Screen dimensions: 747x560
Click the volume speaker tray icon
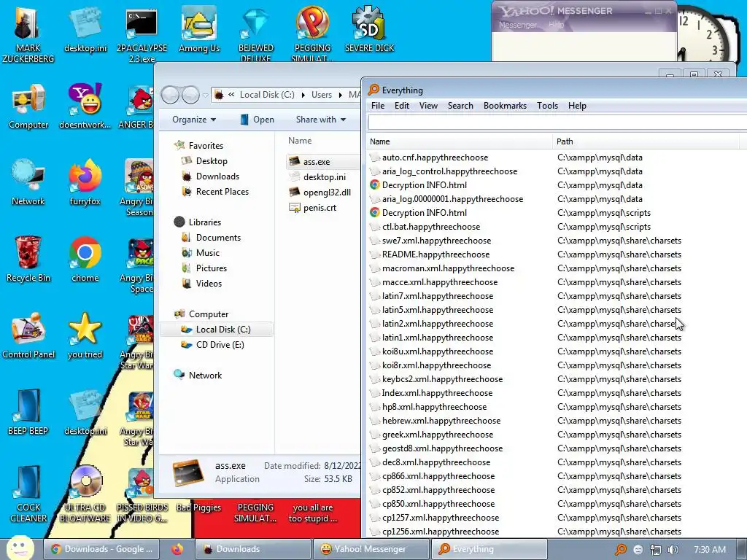tap(673, 550)
